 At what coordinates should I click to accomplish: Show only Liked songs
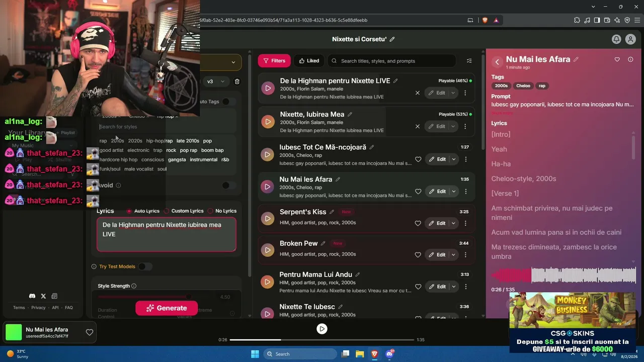[x=309, y=61]
